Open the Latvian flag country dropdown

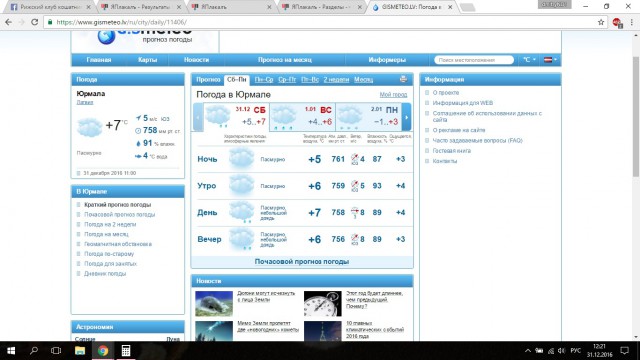tap(550, 60)
